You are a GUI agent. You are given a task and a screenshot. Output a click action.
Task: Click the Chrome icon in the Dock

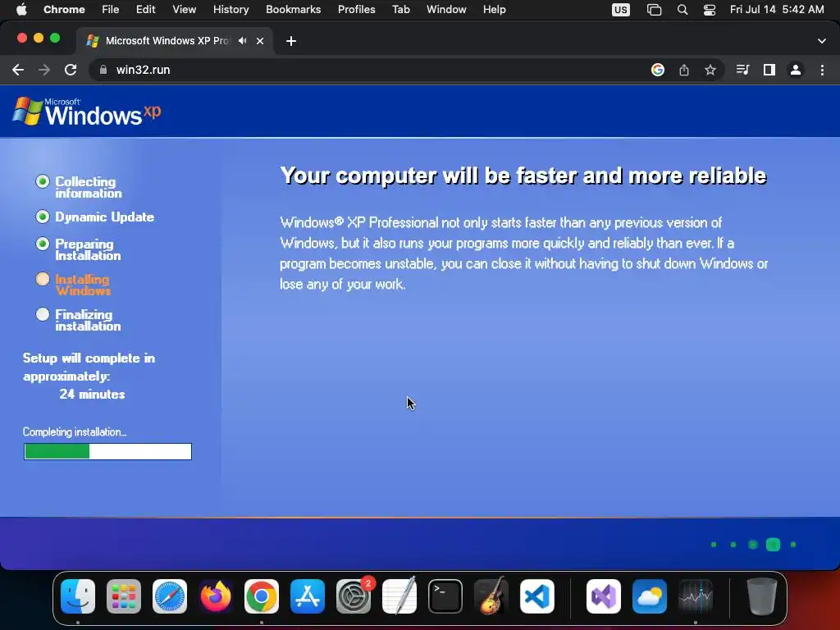(x=262, y=596)
